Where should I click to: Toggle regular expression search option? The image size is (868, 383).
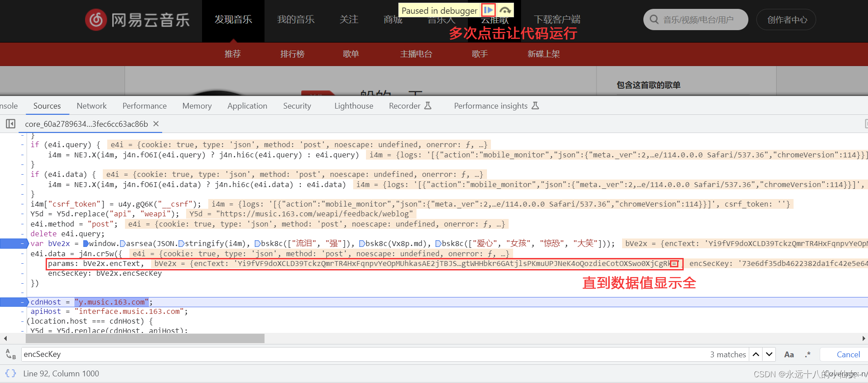click(808, 354)
